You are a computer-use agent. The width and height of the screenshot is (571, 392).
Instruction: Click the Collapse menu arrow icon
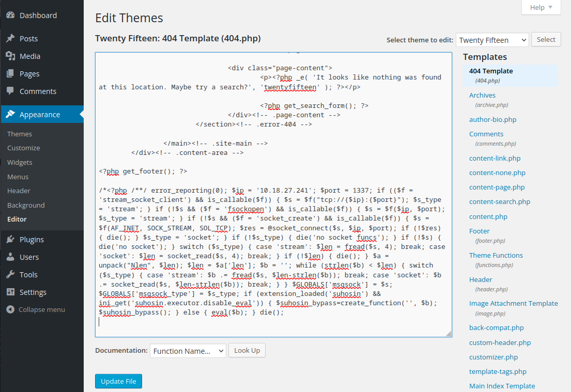pos(10,309)
